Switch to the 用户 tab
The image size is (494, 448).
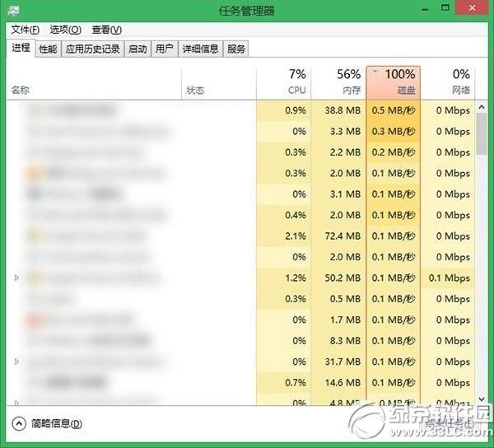[165, 49]
